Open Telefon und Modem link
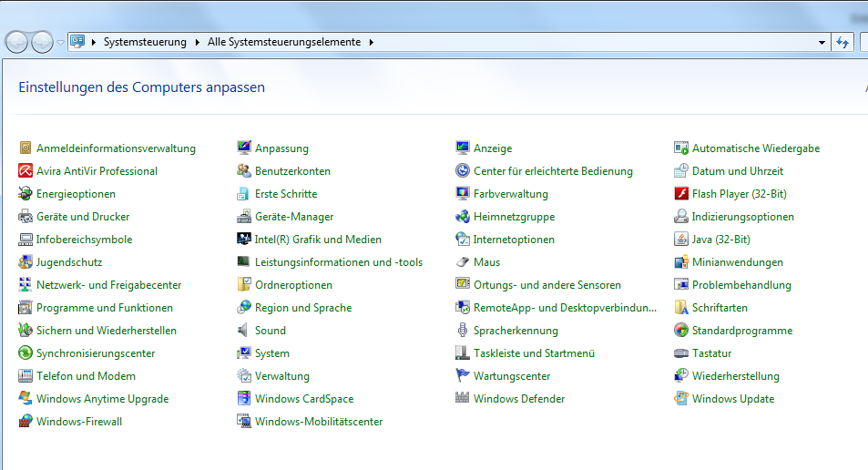Image resolution: width=868 pixels, height=470 pixels. coord(86,375)
